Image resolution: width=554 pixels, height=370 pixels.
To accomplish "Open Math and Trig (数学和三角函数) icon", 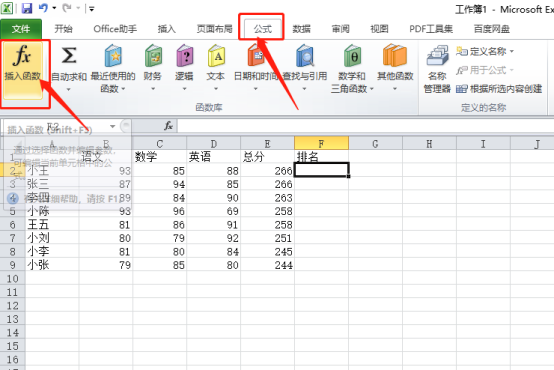I will [352, 55].
